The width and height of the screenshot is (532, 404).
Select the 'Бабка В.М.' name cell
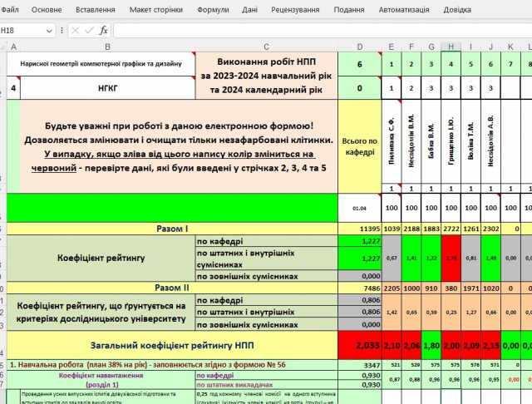click(x=431, y=141)
